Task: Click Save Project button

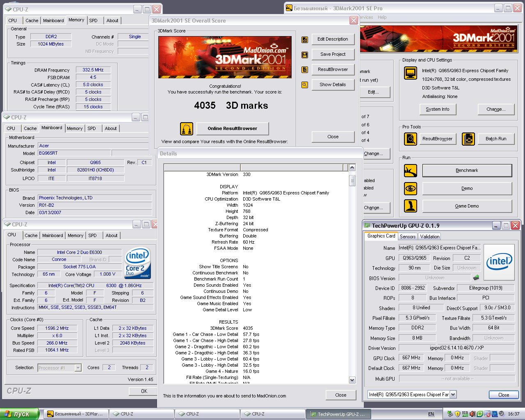Action: click(333, 55)
